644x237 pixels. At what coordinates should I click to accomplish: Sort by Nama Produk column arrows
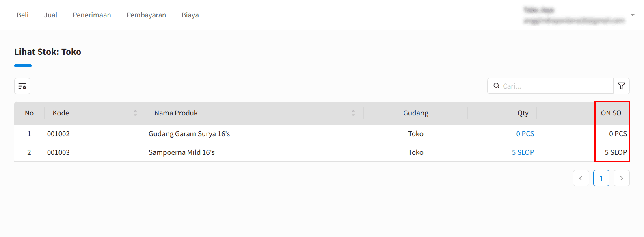[353, 113]
